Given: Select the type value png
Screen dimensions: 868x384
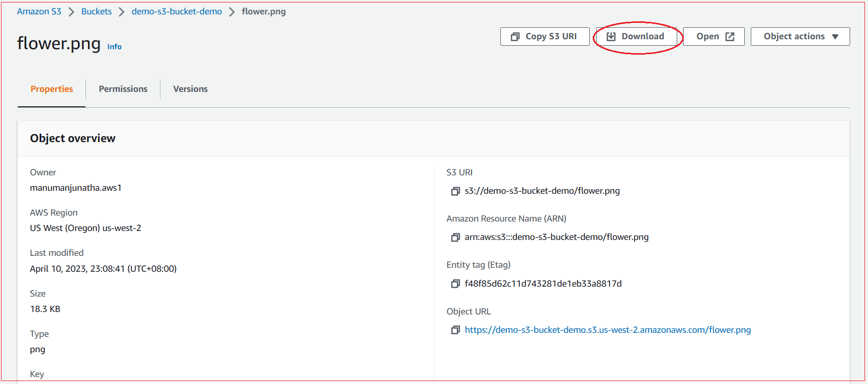Looking at the screenshot, I should pyautogui.click(x=37, y=349).
